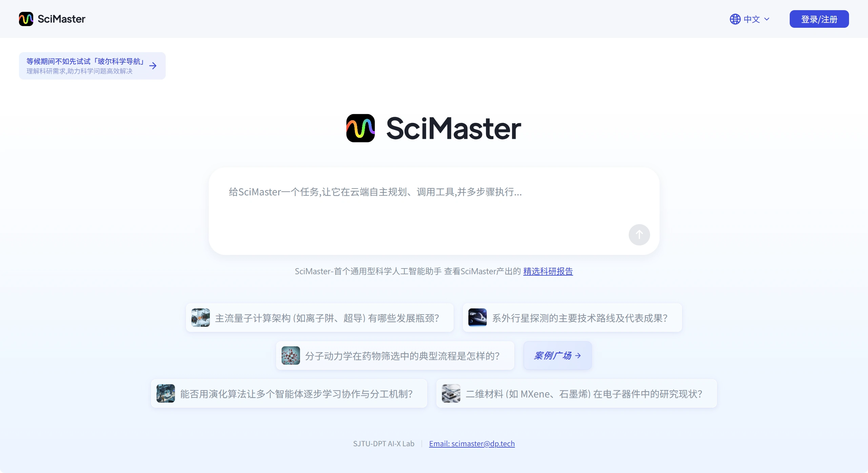The height and width of the screenshot is (473, 868).
Task: Open the 玻尔科学导航 banner arrow
Action: [153, 66]
